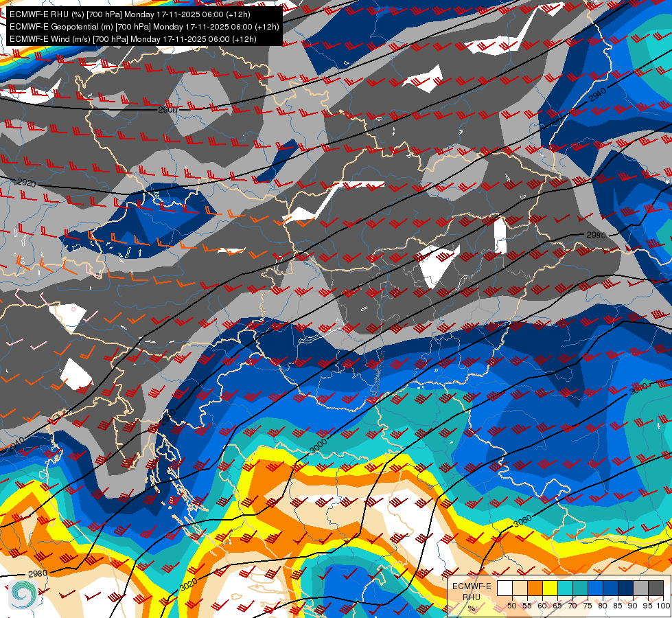The image size is (672, 618).
Task: Pick the orange 55-60 legend swatch
Action: [x=535, y=588]
